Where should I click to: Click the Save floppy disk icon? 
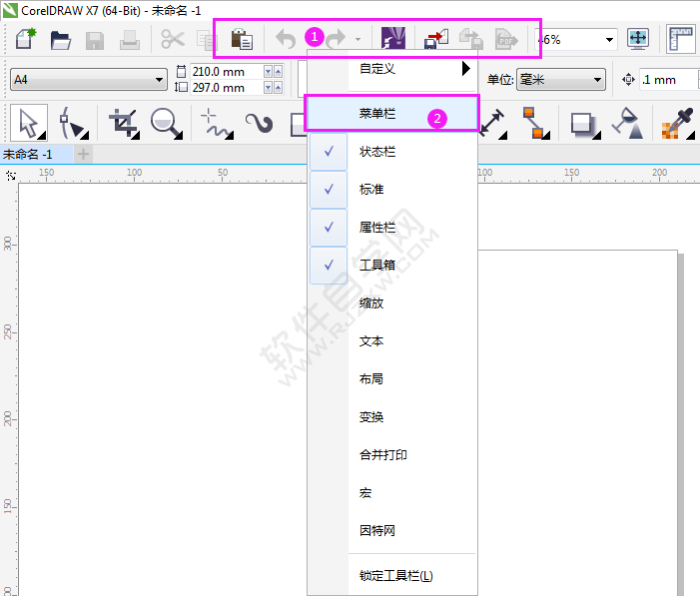click(95, 40)
